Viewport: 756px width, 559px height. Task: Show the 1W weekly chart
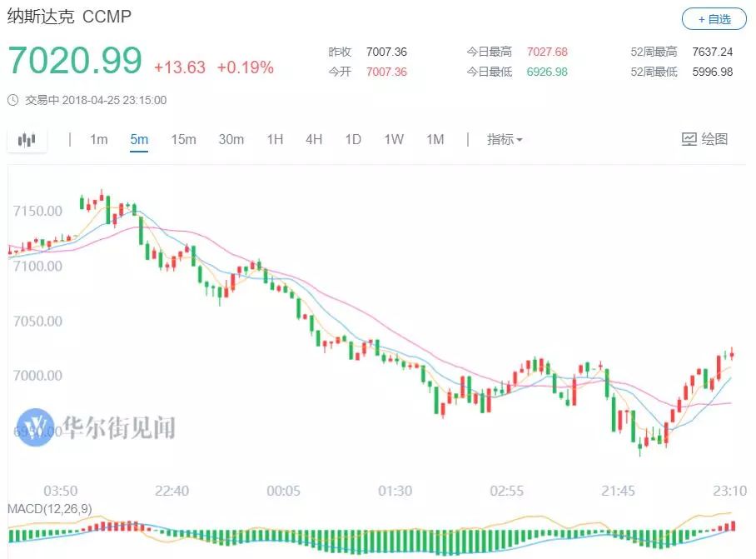pos(394,139)
